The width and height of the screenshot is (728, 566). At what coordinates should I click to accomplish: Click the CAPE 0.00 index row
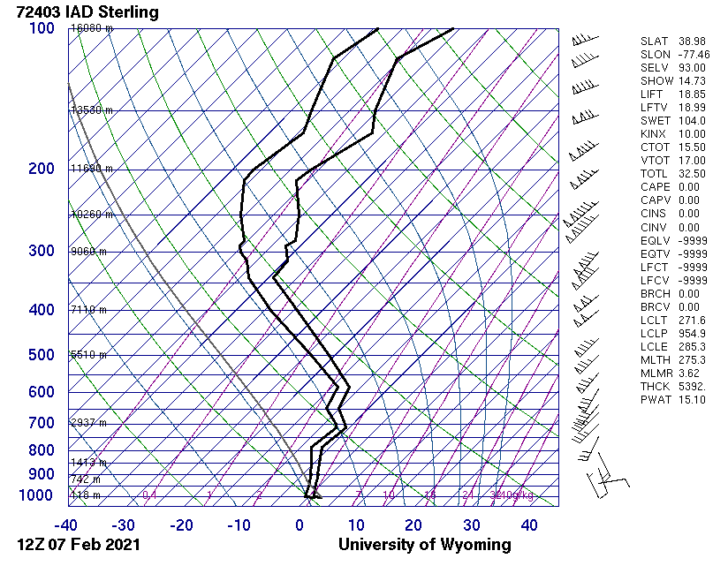[x=670, y=187]
